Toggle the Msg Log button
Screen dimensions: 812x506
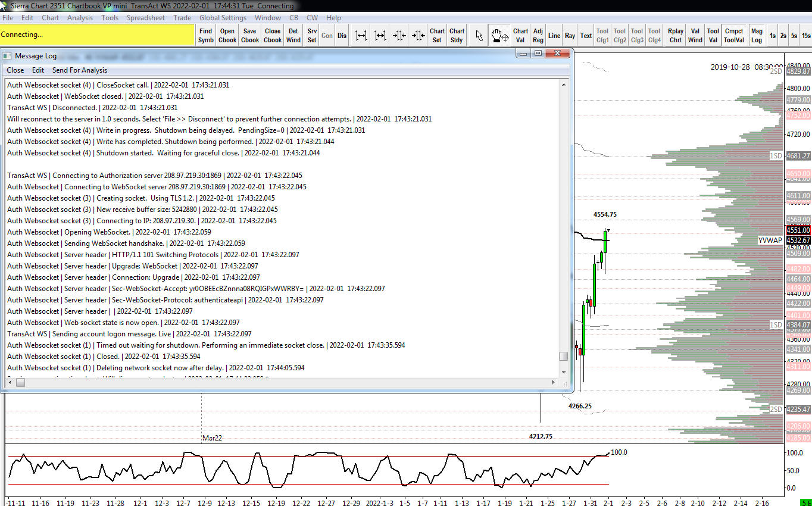point(757,36)
